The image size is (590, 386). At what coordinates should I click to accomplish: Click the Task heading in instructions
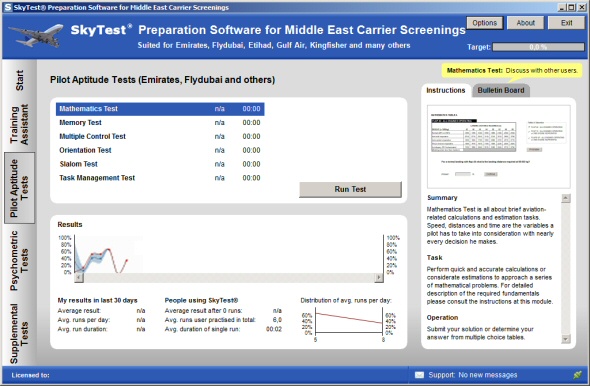(x=434, y=258)
